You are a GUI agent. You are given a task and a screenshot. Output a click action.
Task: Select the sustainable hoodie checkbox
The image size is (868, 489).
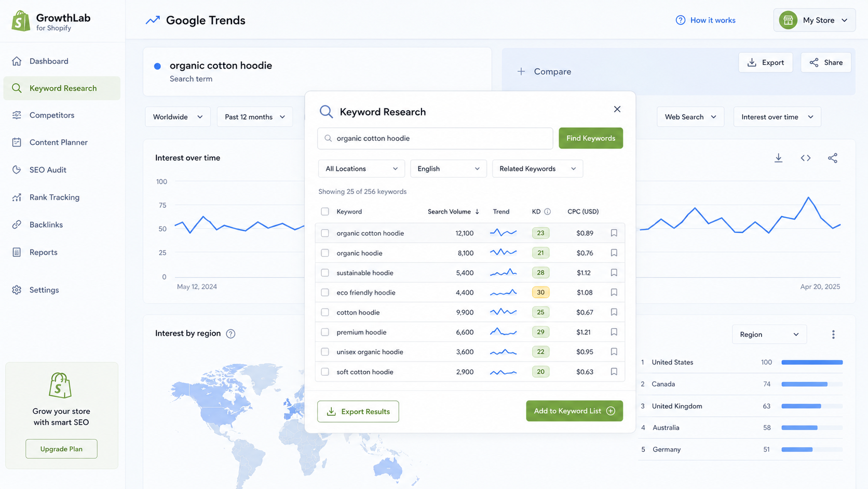325,272
